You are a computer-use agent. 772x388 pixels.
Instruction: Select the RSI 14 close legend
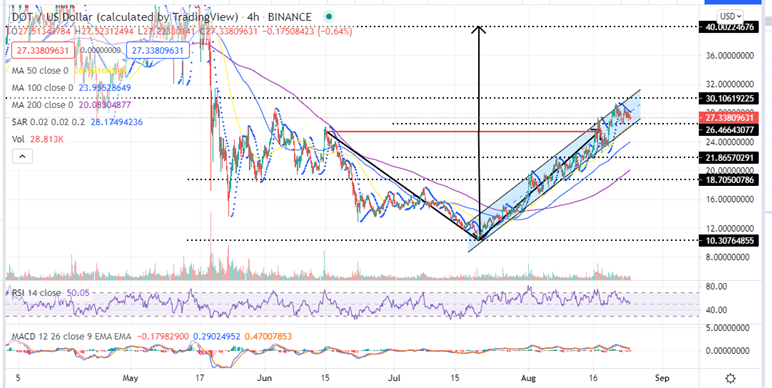click(36, 293)
